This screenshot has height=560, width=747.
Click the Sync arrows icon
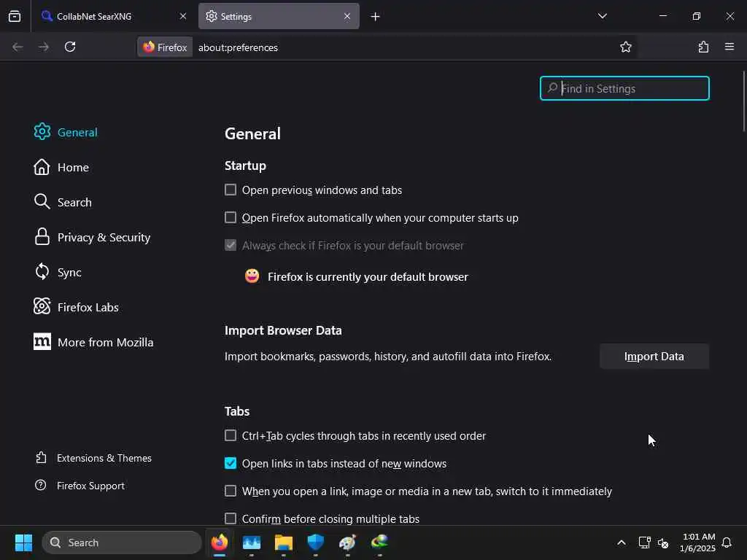coord(42,272)
